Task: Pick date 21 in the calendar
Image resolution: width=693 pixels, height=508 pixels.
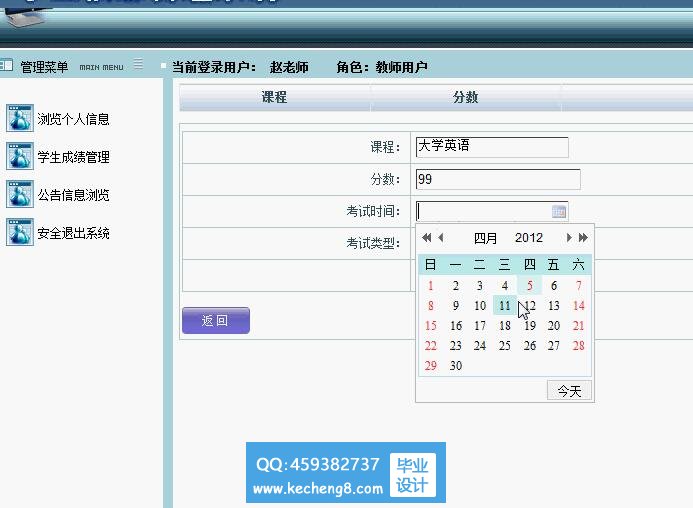Action: click(x=579, y=326)
